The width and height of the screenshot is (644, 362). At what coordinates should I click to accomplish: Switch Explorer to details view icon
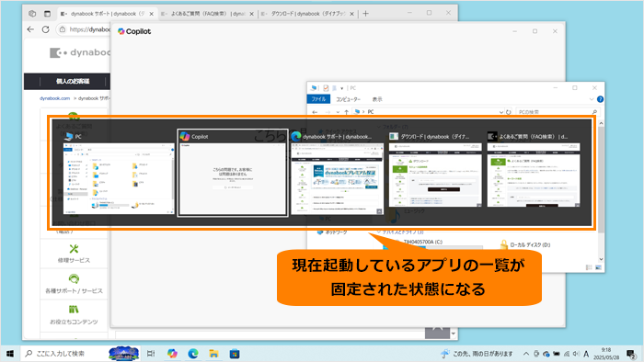click(x=589, y=267)
